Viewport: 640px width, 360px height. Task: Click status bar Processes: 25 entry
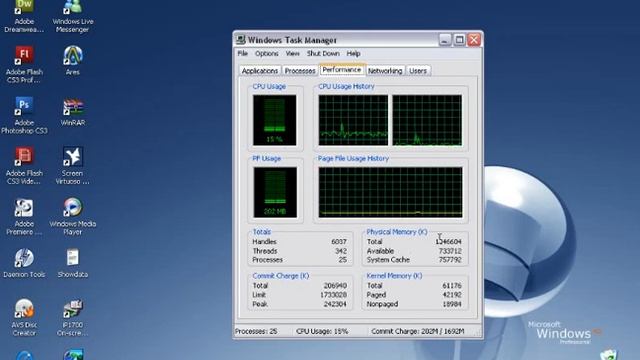click(256, 331)
